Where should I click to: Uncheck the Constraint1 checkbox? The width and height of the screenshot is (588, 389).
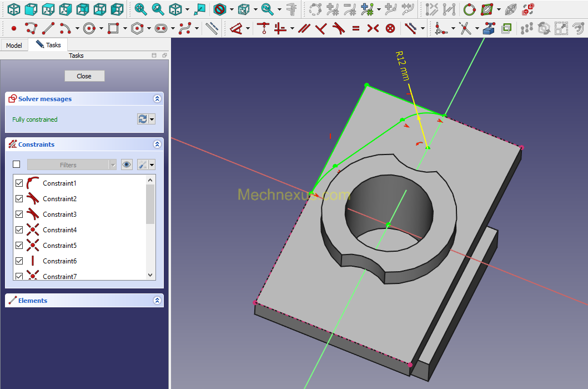click(x=19, y=183)
